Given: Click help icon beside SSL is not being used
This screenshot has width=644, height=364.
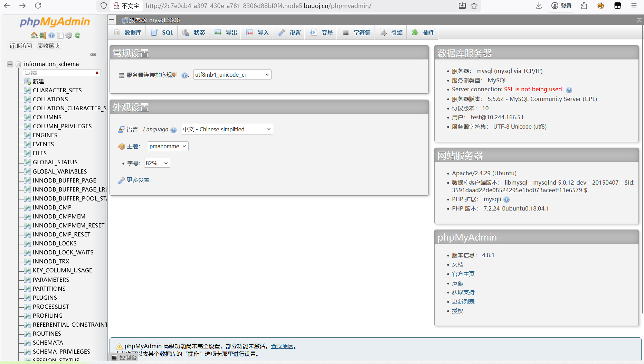Looking at the screenshot, I should [x=569, y=90].
